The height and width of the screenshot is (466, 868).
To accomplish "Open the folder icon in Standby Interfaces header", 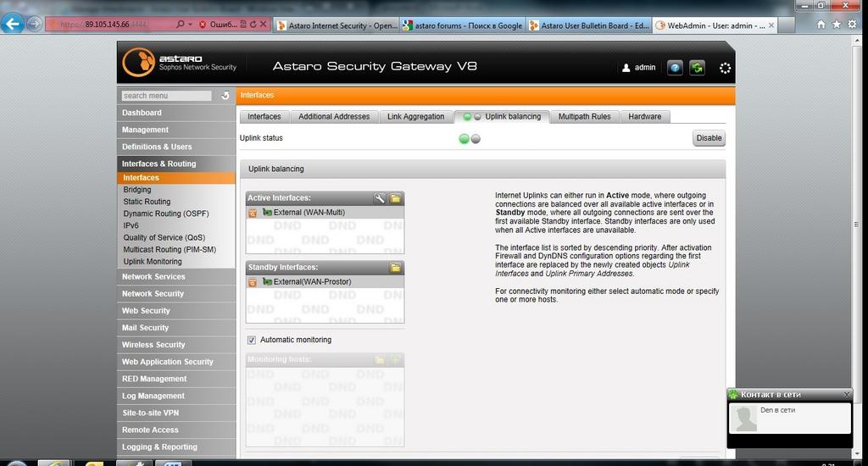I will tap(395, 268).
